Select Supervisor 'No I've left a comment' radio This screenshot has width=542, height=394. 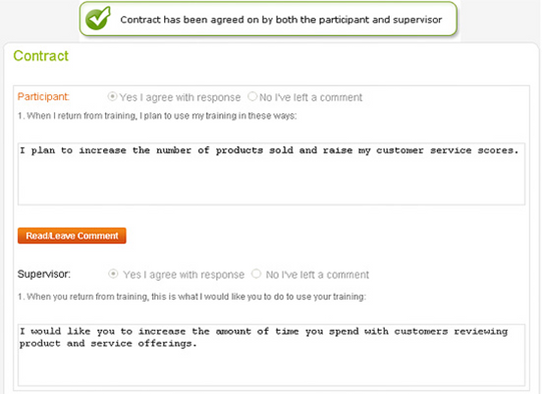[256, 274]
